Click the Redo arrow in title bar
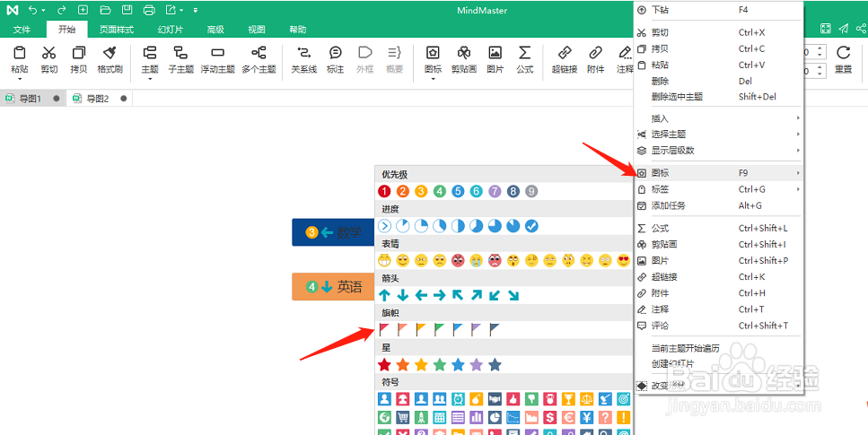 (x=61, y=10)
